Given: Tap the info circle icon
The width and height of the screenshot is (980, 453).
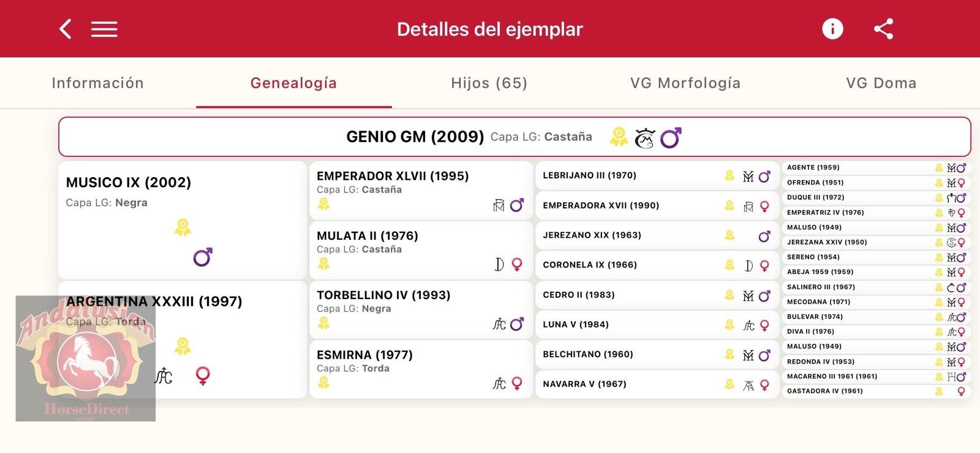Looking at the screenshot, I should (832, 29).
